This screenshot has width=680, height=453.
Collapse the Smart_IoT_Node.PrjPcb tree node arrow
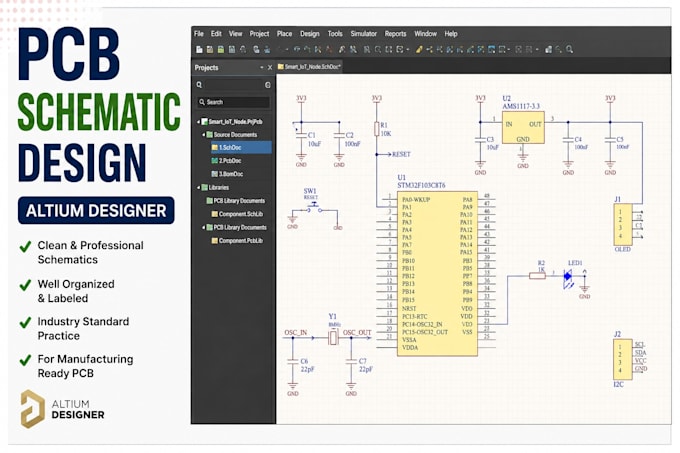(x=199, y=122)
